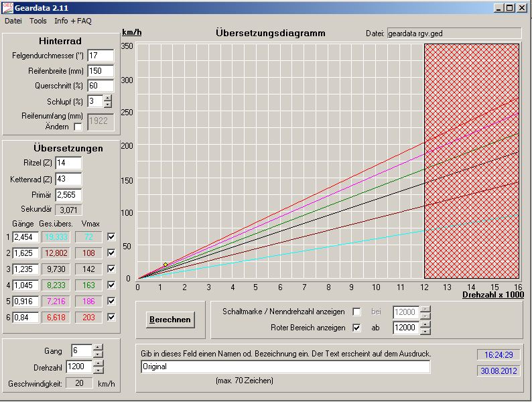Enable the Reifenumfang Ändern checkbox

78,127
